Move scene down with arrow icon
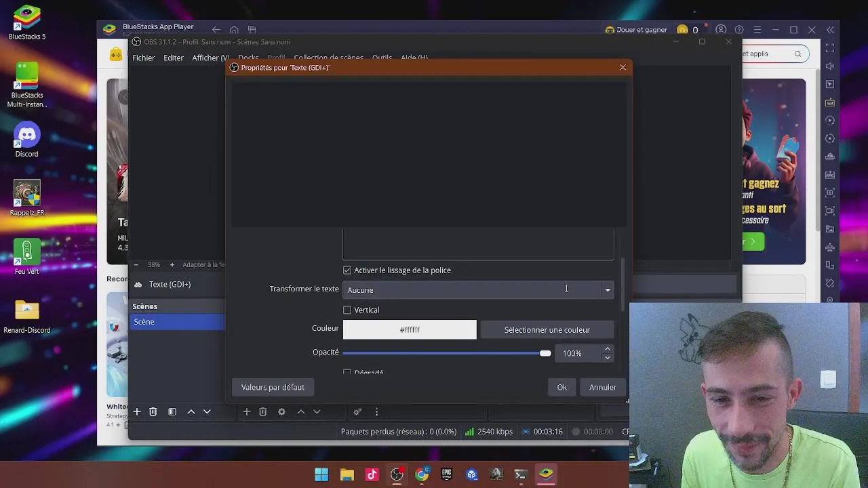 click(208, 411)
